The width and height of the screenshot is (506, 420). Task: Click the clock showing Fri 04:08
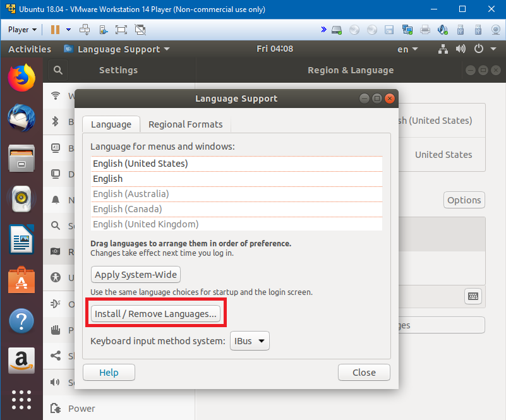275,49
